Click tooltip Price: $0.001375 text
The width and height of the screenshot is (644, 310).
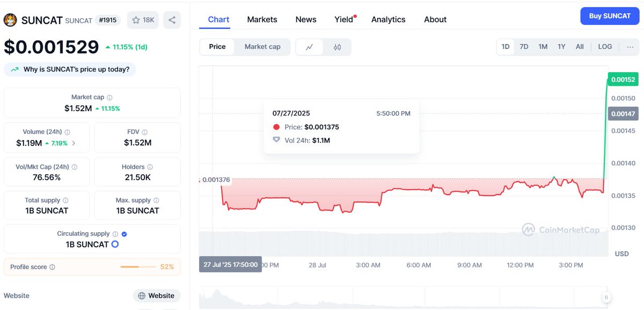click(312, 127)
